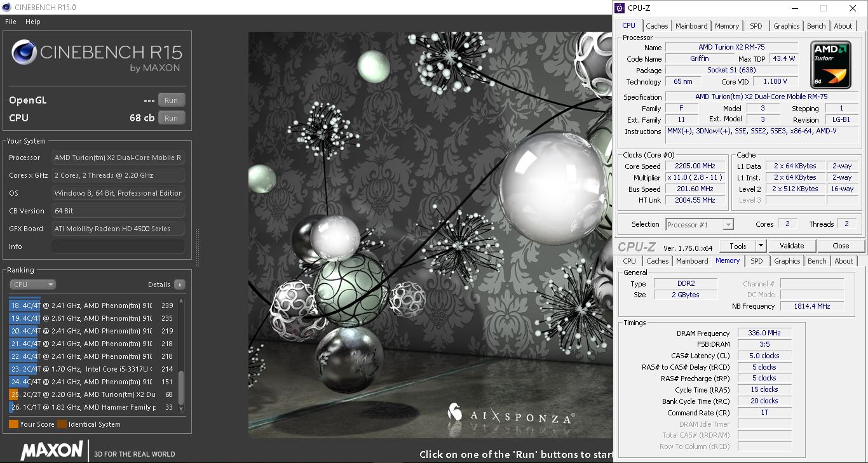Open Graphics tab in upper CPU-Z
The height and width of the screenshot is (463, 868).
(x=787, y=26)
